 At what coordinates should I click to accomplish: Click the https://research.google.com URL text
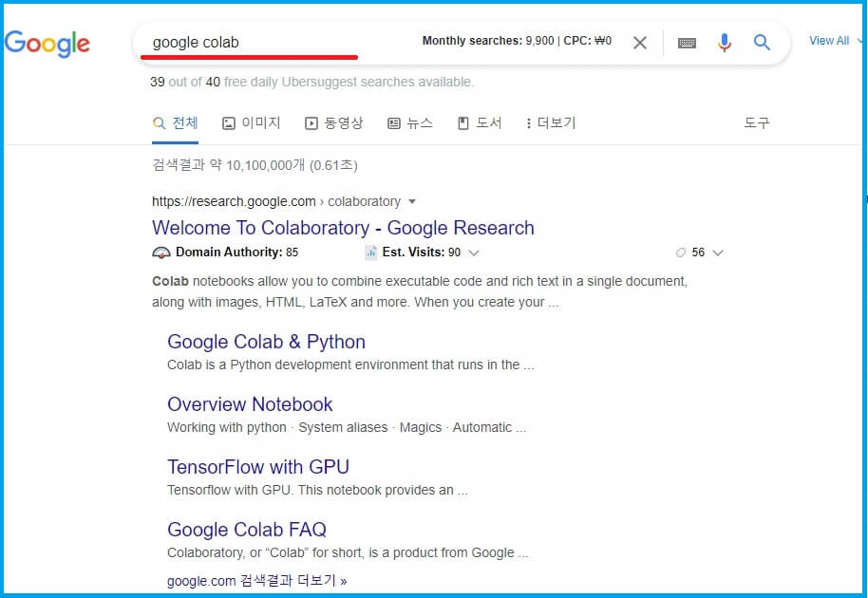click(234, 202)
